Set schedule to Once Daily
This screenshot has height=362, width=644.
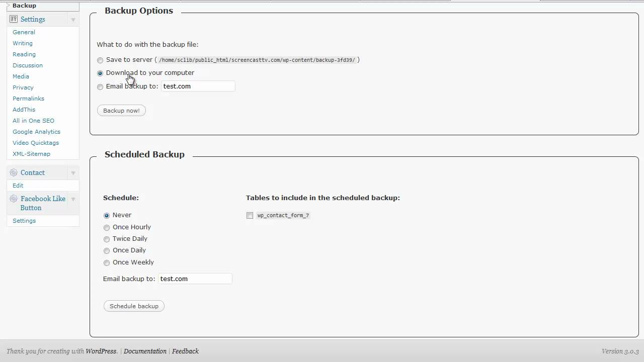point(107,251)
